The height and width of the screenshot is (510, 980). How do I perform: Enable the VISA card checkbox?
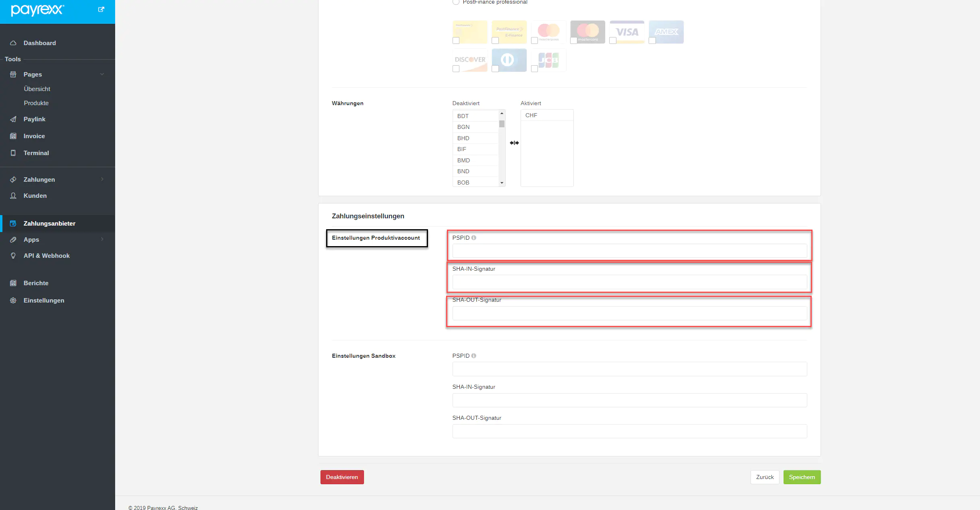point(613,40)
